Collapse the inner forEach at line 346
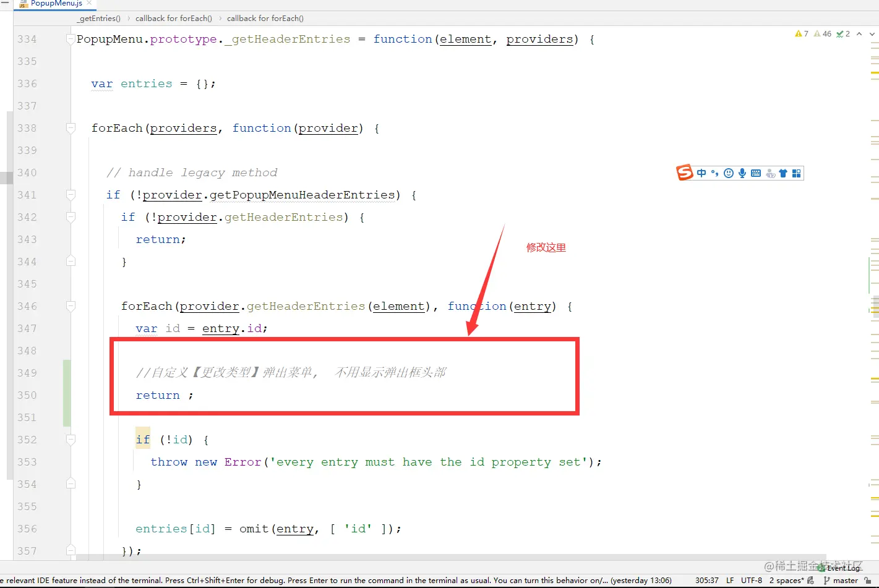Image resolution: width=879 pixels, height=588 pixels. click(70, 306)
